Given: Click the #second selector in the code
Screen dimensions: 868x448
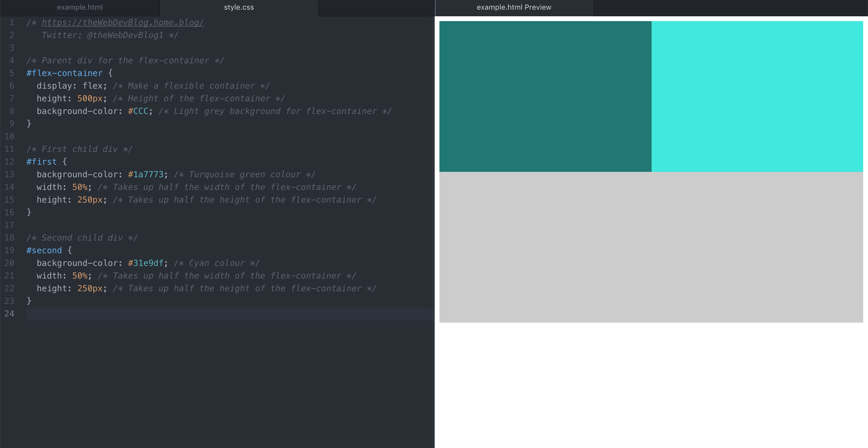Looking at the screenshot, I should [44, 251].
